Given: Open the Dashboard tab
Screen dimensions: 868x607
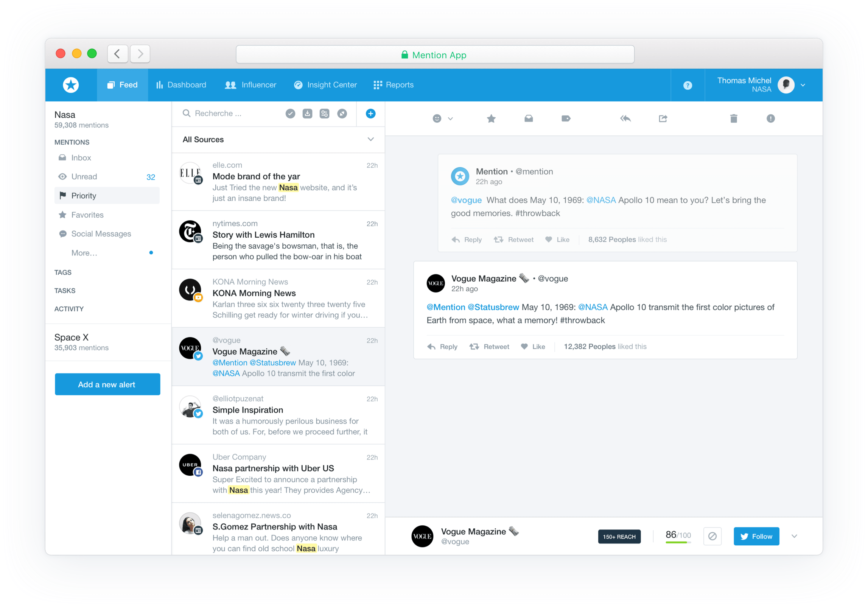Looking at the screenshot, I should point(181,85).
